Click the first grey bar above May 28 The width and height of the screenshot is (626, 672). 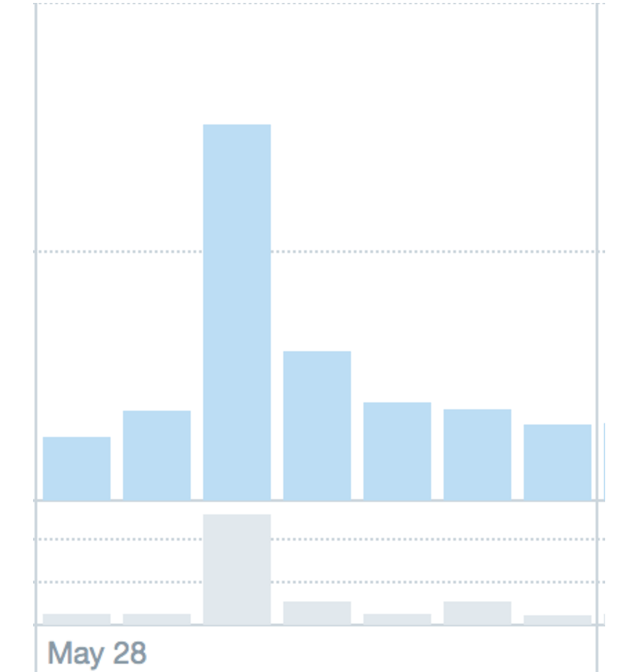pos(77,619)
